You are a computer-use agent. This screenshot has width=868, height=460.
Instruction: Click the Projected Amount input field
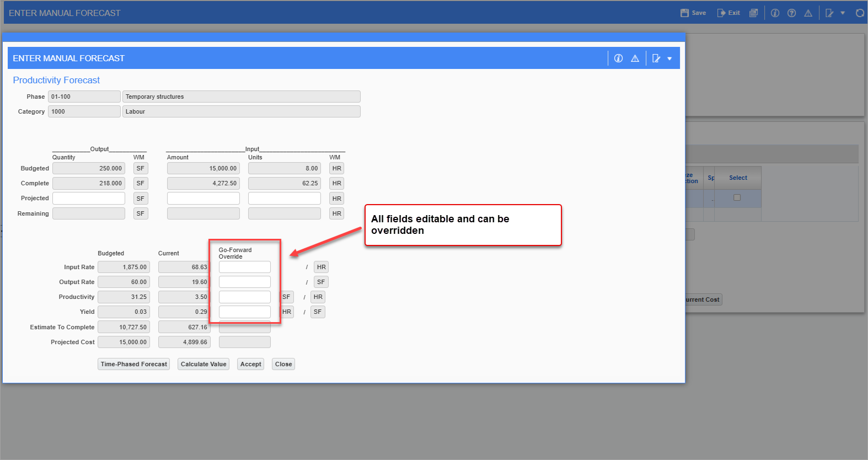click(203, 198)
